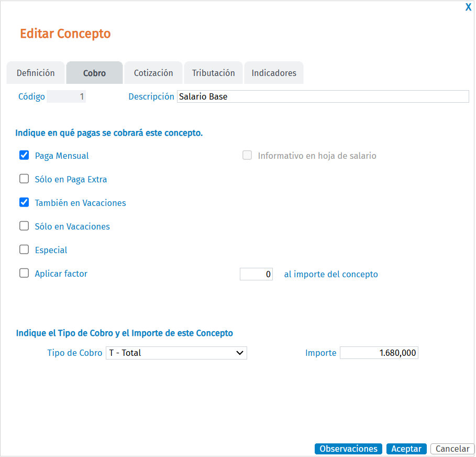This screenshot has height=457, width=476.
Task: Expand the Tipo de Cobro dropdown
Action: coord(176,353)
